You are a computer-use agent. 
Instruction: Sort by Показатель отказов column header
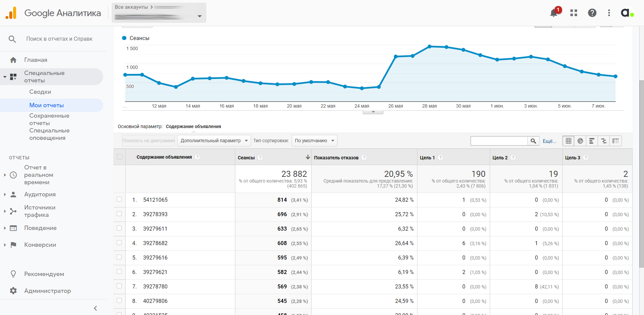tap(336, 158)
